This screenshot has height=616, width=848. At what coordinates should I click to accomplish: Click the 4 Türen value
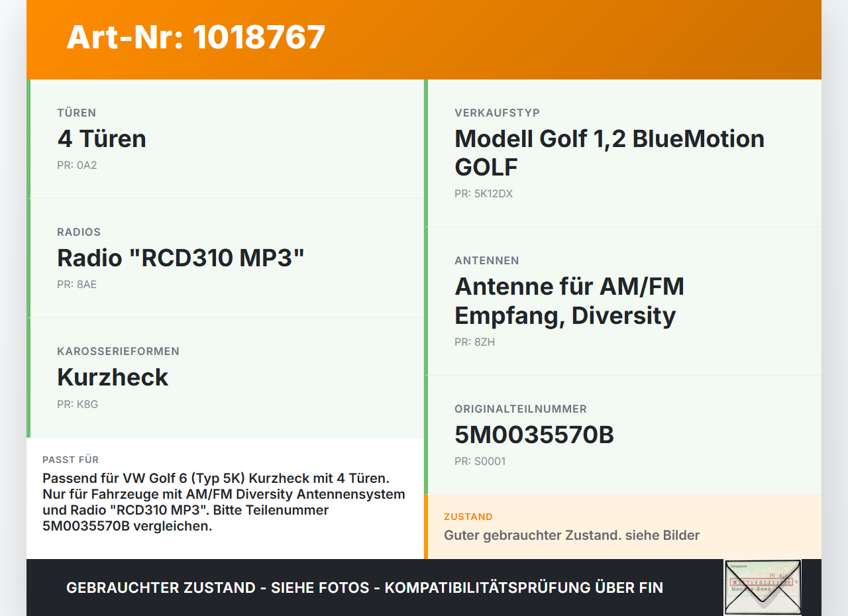[x=101, y=138]
